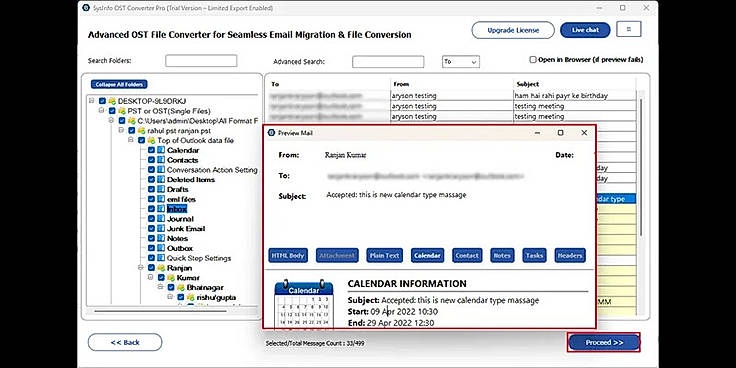The width and height of the screenshot is (736, 368).
Task: Open Live chat support
Action: click(x=585, y=30)
